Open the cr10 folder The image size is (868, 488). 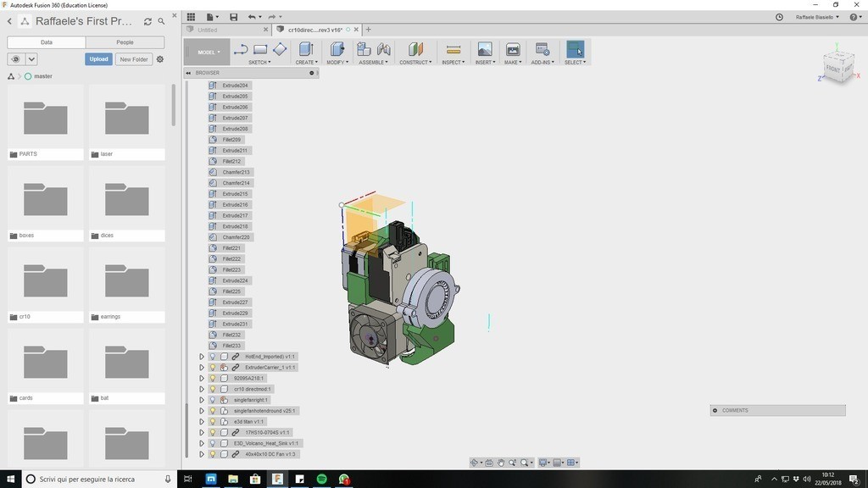pyautogui.click(x=46, y=285)
